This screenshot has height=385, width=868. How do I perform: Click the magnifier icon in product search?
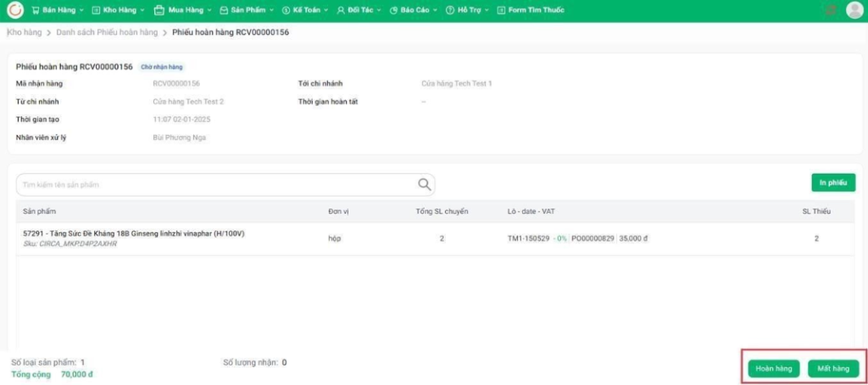coord(425,184)
